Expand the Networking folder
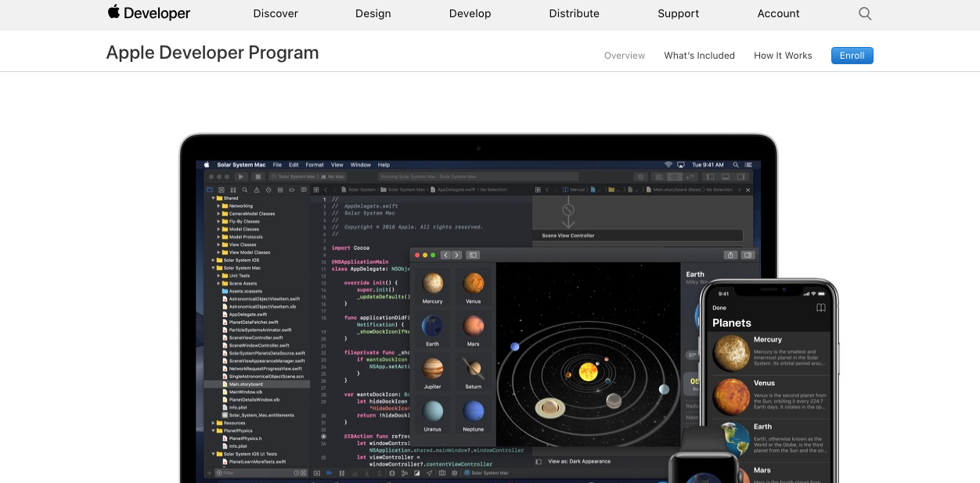The height and width of the screenshot is (483, 980). click(219, 206)
